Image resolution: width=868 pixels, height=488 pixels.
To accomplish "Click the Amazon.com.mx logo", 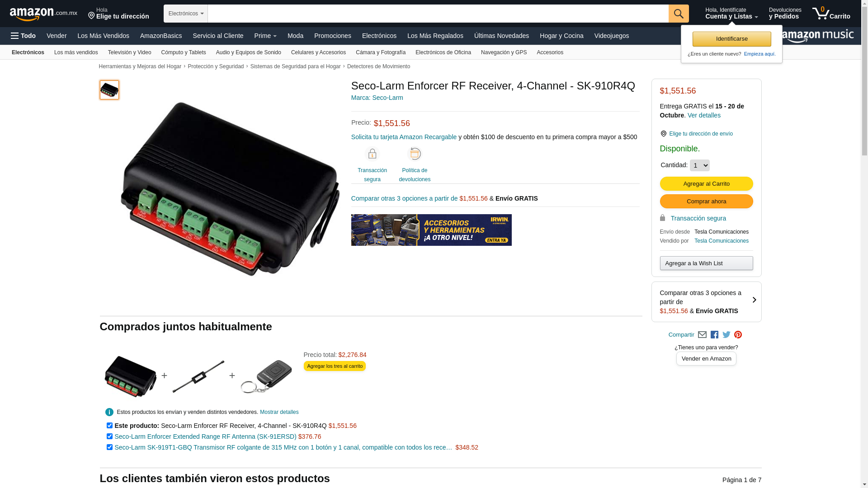I will click(x=43, y=14).
